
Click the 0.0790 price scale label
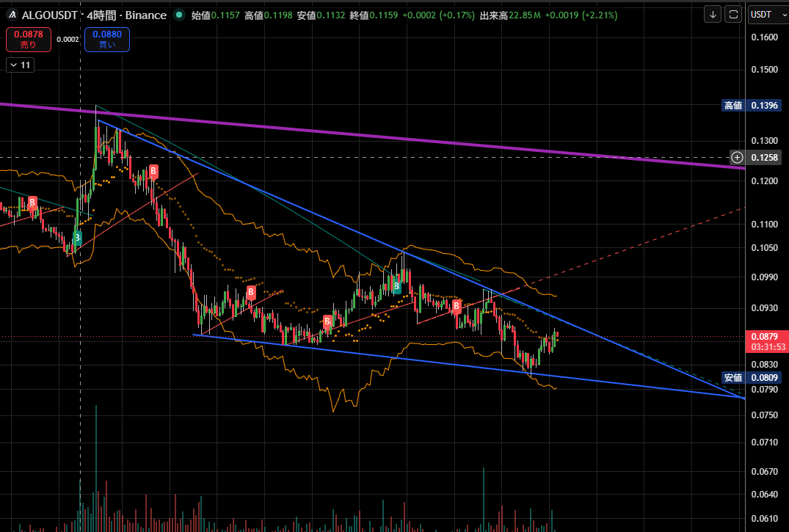pyautogui.click(x=764, y=390)
